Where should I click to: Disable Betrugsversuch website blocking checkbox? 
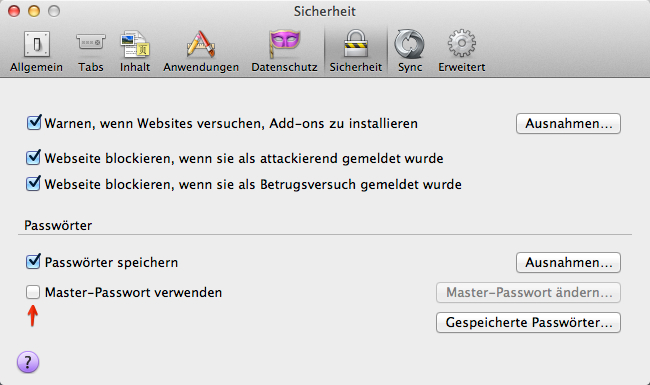pos(34,183)
